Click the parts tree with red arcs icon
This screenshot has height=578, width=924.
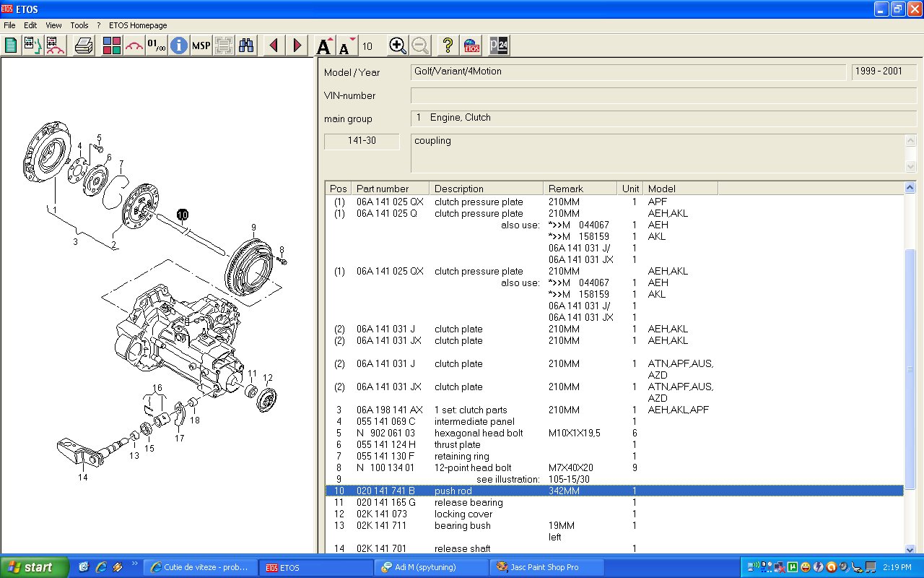coord(56,46)
